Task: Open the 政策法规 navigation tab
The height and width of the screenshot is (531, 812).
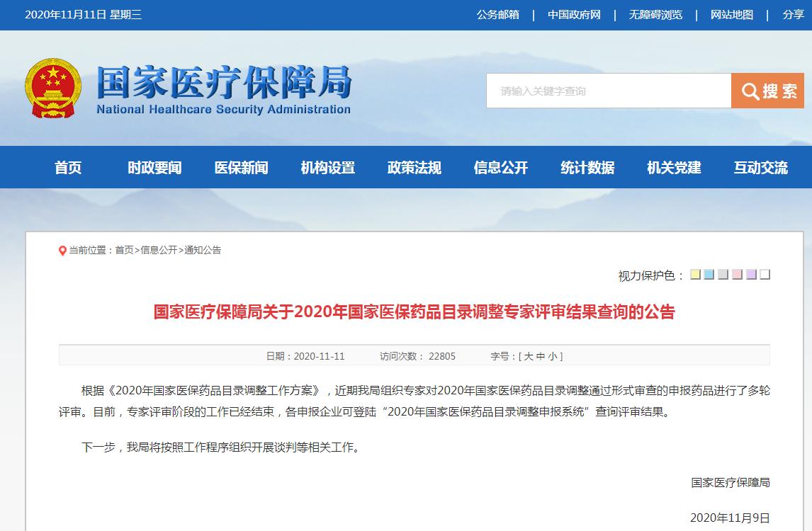Action: (x=414, y=168)
